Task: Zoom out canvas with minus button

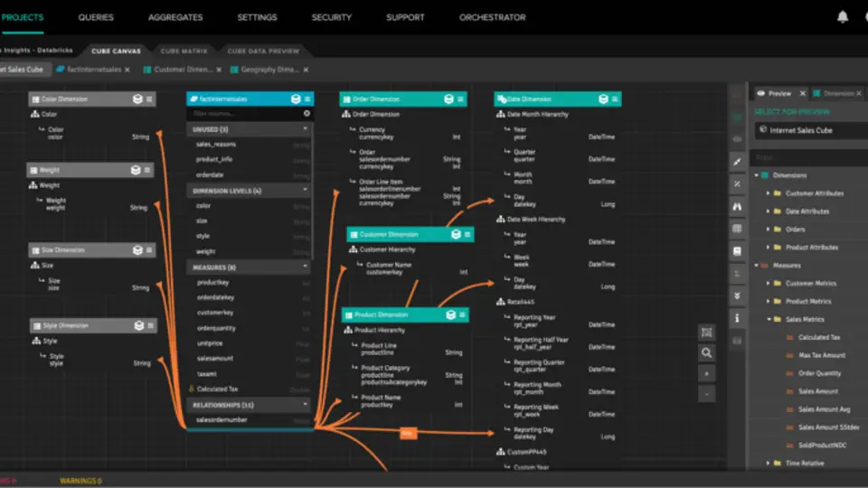Action: tap(706, 395)
